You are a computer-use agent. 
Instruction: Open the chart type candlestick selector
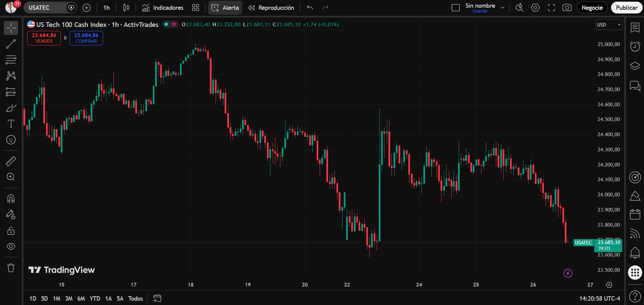pyautogui.click(x=126, y=8)
